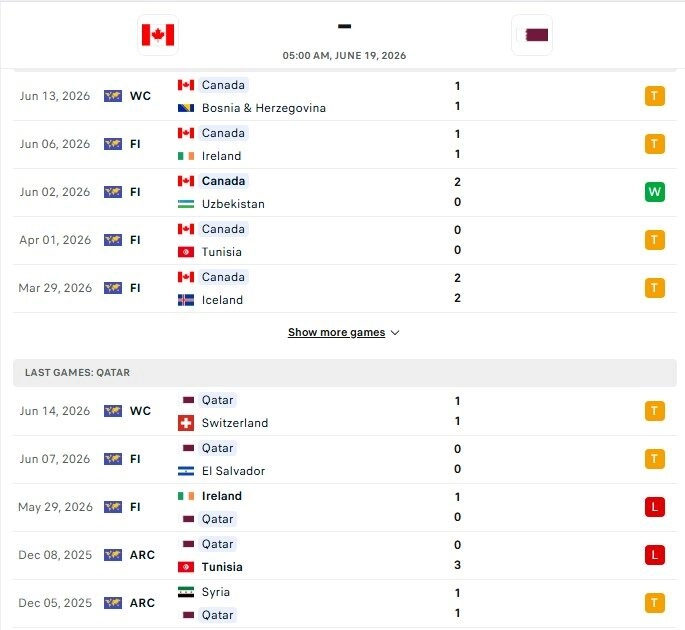Open the Qatar vs Switzerland Jun 14 match

click(x=345, y=411)
